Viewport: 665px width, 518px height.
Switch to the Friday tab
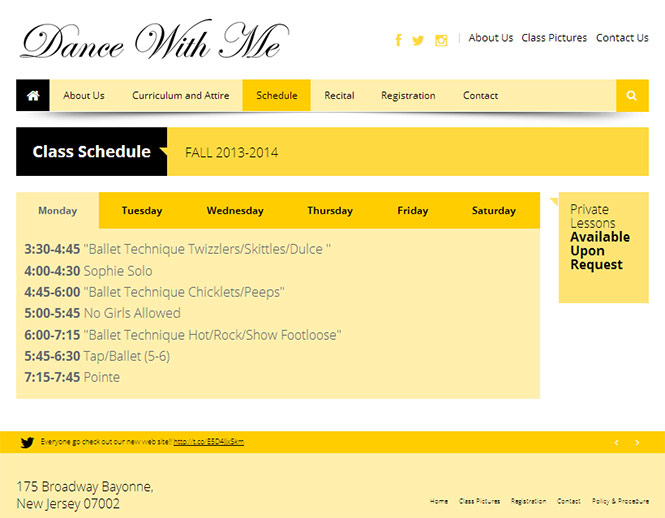pos(413,210)
